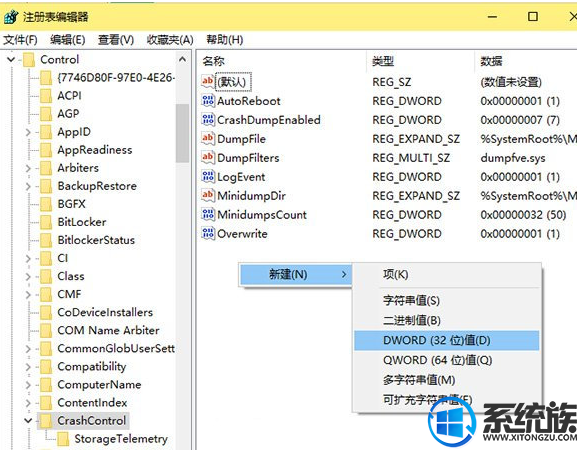Expand the Compatibility tree node
This screenshot has width=577, height=450.
[28, 366]
